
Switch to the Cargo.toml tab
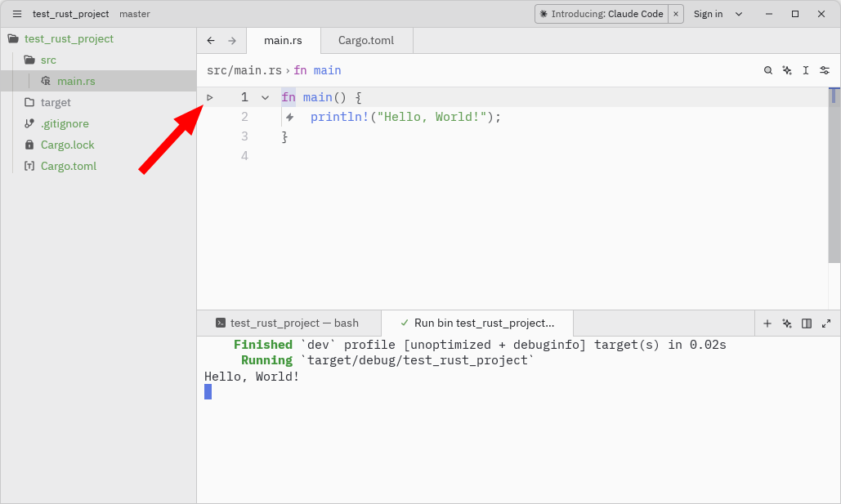(x=365, y=41)
